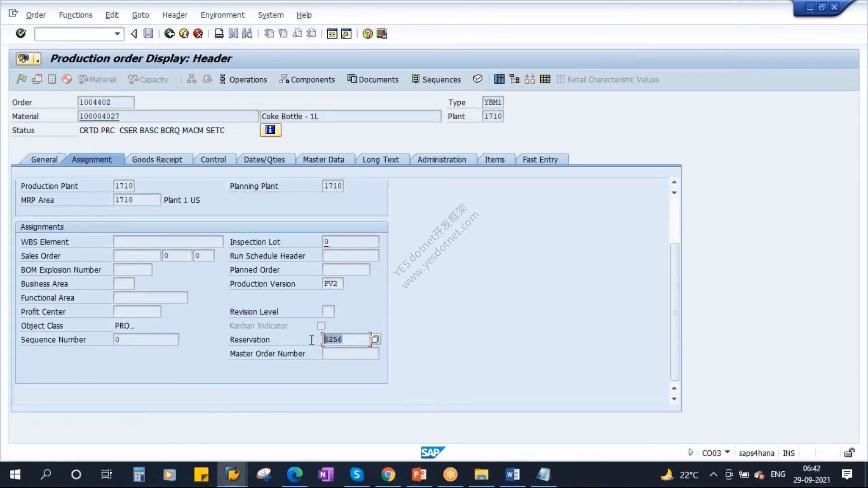
Task: Click the blue status information icon
Action: point(270,130)
